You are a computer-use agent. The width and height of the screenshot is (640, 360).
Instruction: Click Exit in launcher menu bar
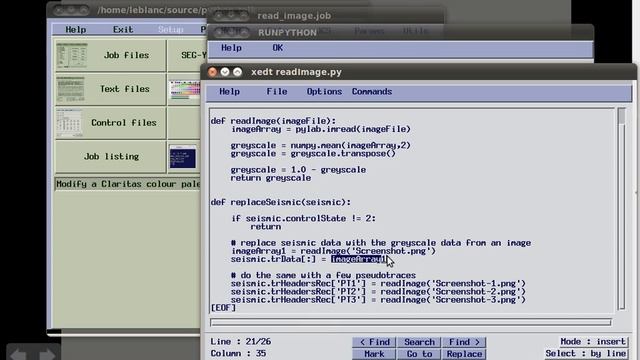(123, 29)
